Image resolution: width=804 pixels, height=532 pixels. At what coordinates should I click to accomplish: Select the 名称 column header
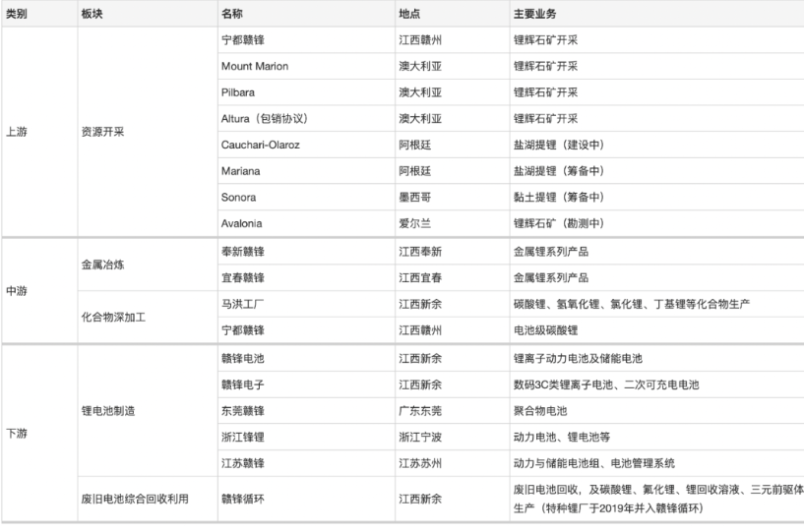click(234, 14)
